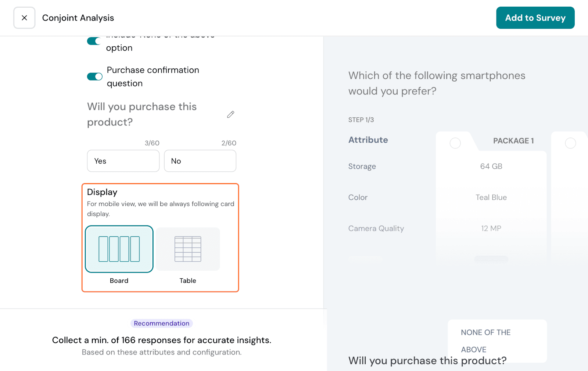Select the Board display layout icon

119,249
